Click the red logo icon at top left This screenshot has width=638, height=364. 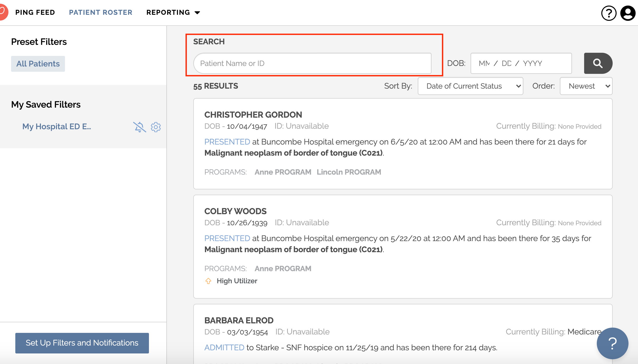pos(3,12)
